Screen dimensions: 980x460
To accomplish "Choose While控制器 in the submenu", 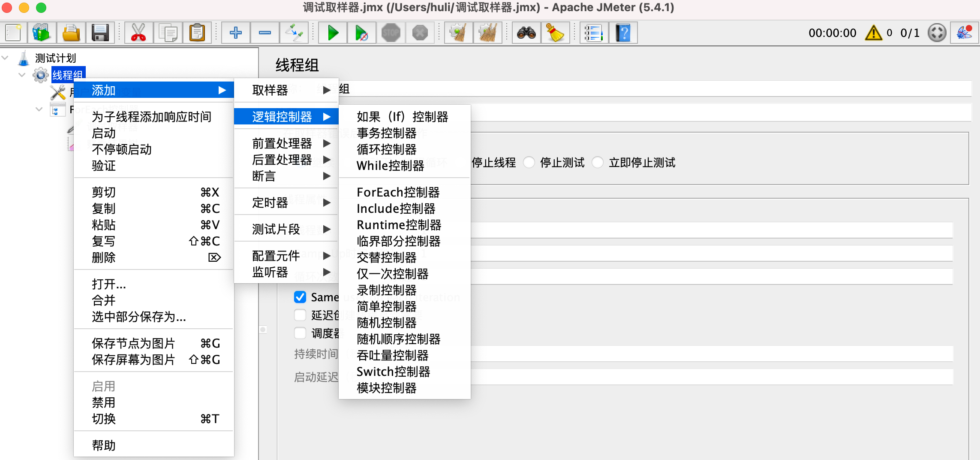I will pos(405,166).
